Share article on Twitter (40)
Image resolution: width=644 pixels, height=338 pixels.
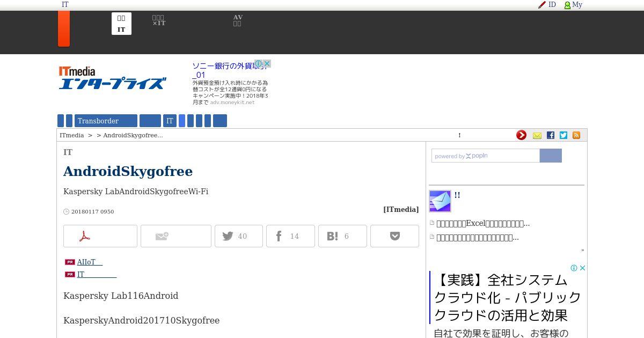click(239, 236)
